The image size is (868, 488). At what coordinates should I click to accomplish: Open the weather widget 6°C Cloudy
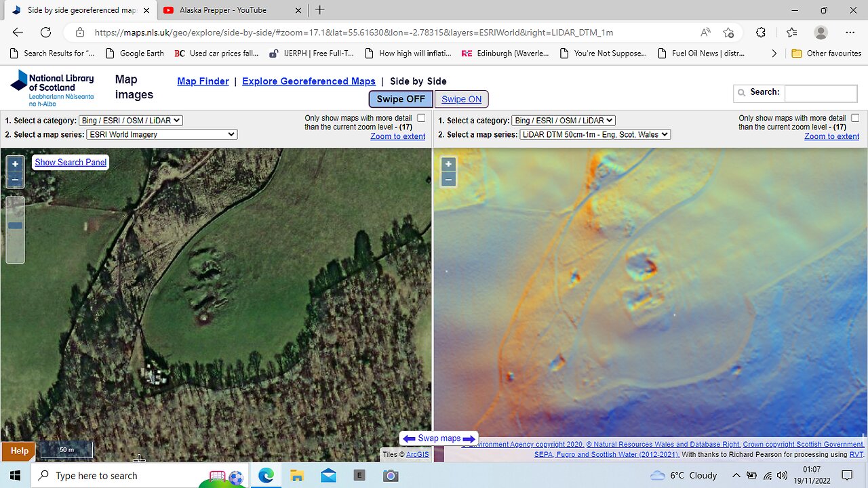pos(684,476)
